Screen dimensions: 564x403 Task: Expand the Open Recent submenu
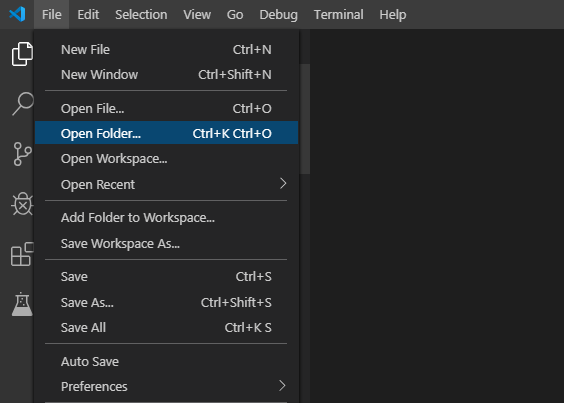166,184
